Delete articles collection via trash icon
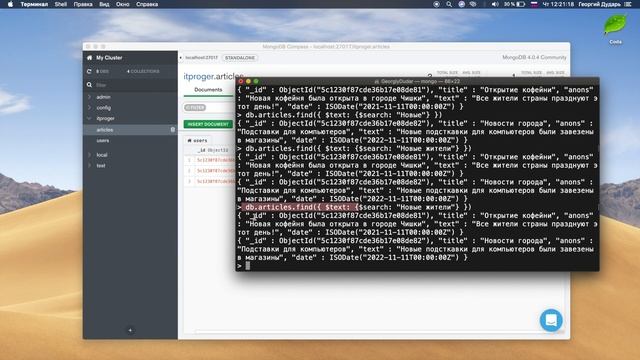Viewport: 640px width, 360px height. click(173, 130)
